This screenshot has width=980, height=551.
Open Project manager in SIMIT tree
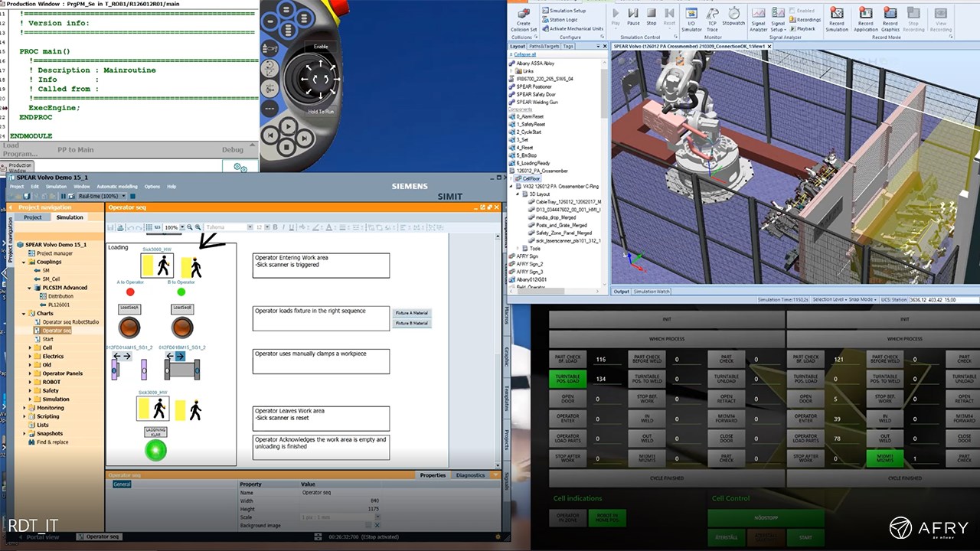51,253
